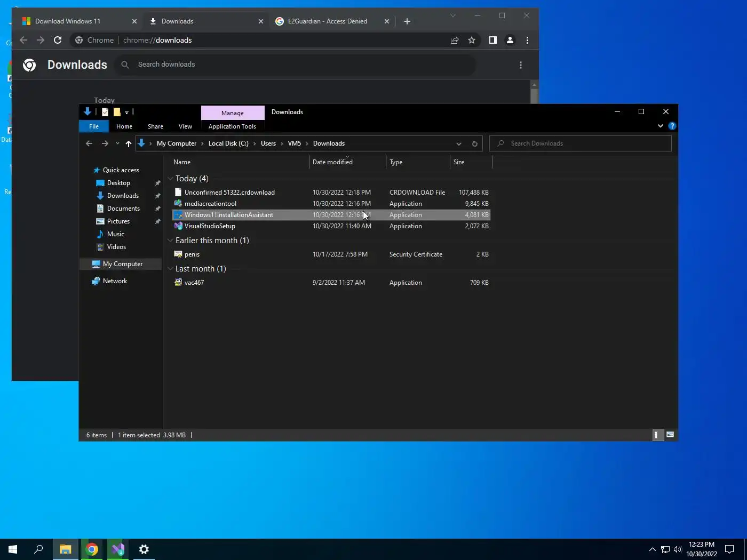Go forward in Explorer navigation
The image size is (747, 560).
point(105,143)
